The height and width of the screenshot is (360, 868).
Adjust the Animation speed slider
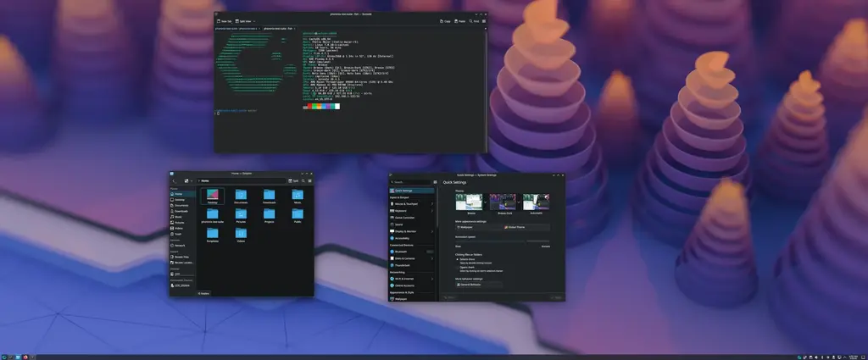(503, 241)
